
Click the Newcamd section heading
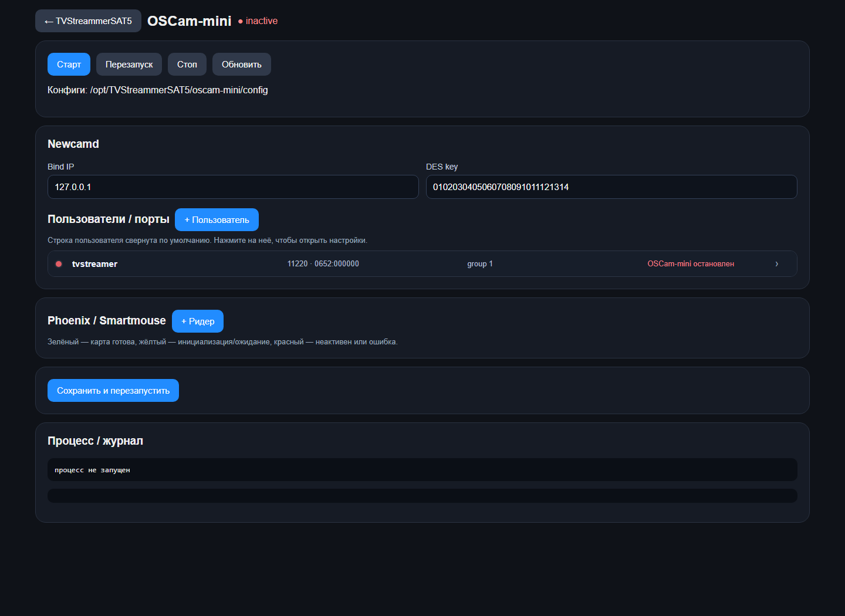73,144
